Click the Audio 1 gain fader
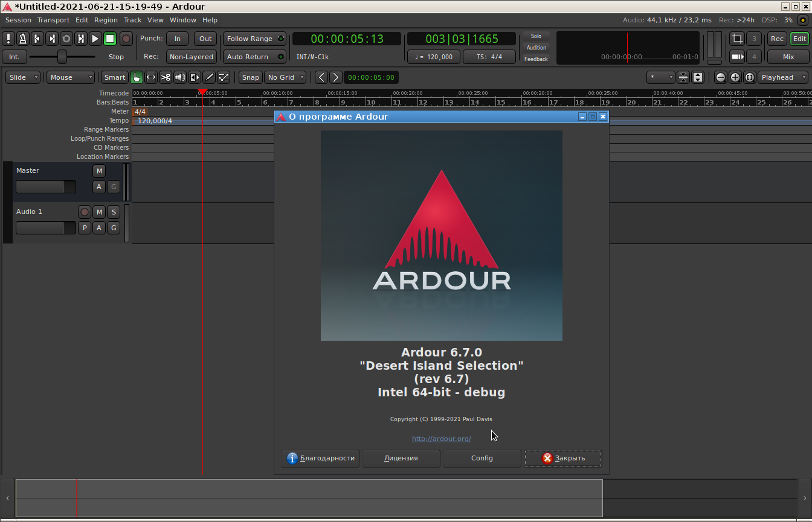This screenshot has width=812, height=522. pos(46,228)
